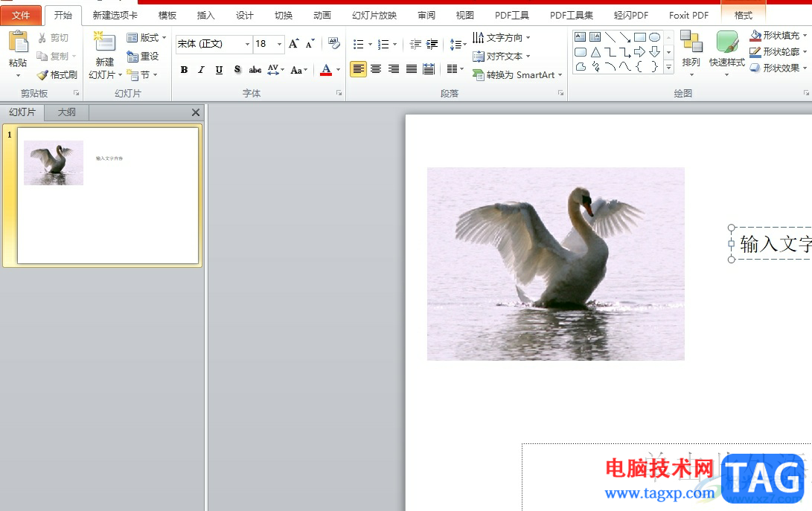
Task: Apply the red font color (A)
Action: pyautogui.click(x=326, y=69)
